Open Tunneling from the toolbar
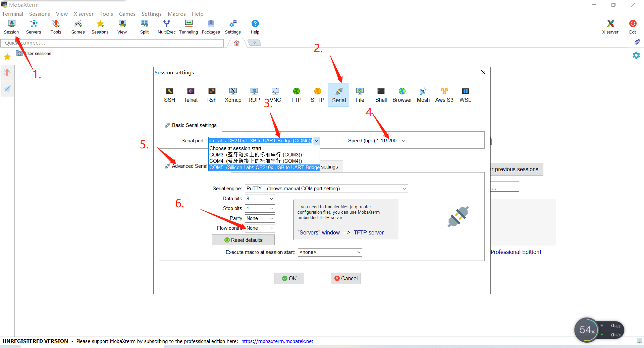This screenshot has width=644, height=348. tap(189, 27)
